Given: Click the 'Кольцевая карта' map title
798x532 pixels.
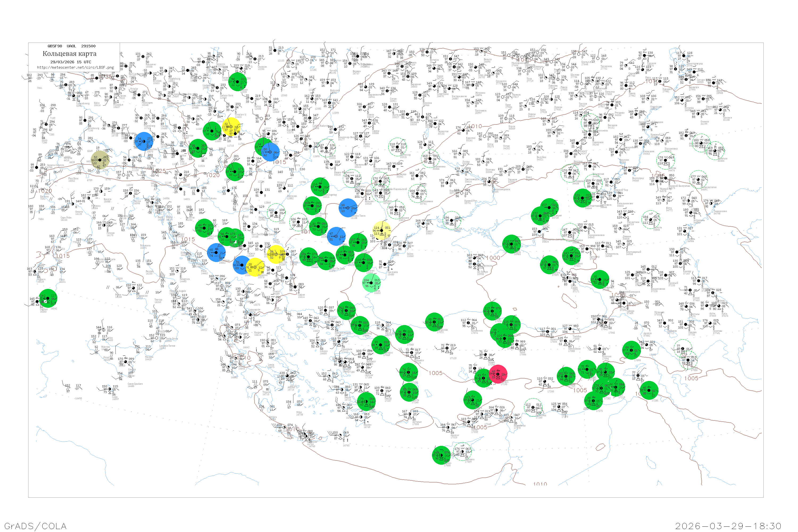Looking at the screenshot, I should click(x=69, y=54).
